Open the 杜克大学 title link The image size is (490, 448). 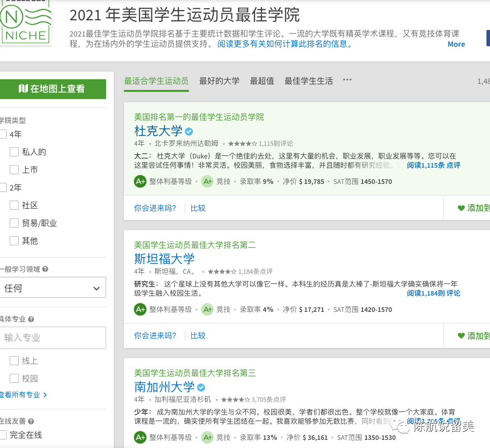click(158, 132)
